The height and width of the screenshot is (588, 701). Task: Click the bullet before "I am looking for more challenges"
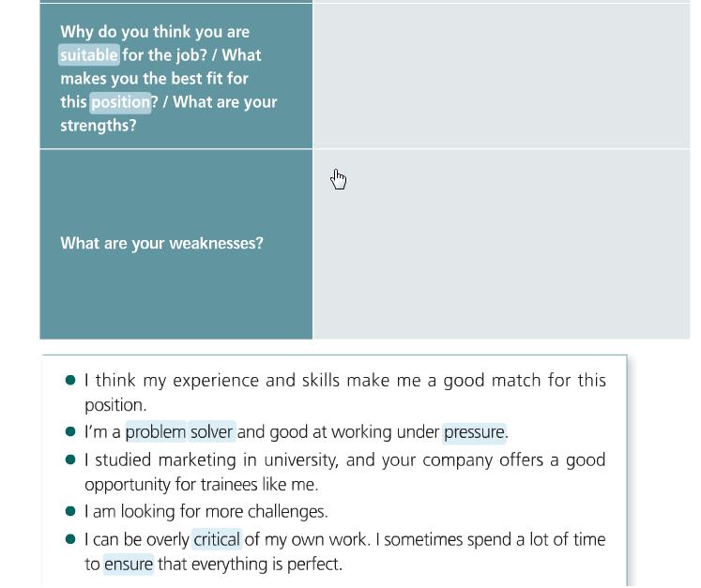pyautogui.click(x=69, y=512)
